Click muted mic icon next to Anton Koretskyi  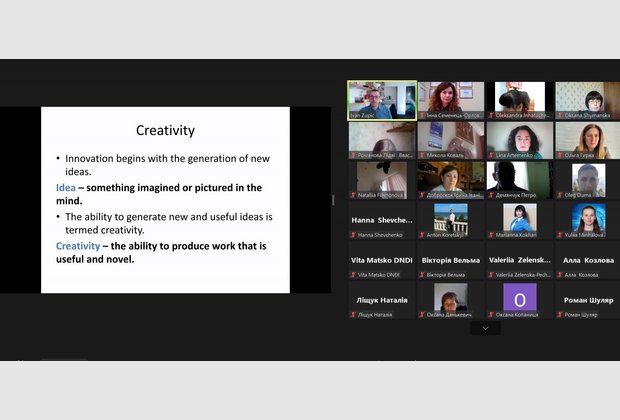[422, 235]
